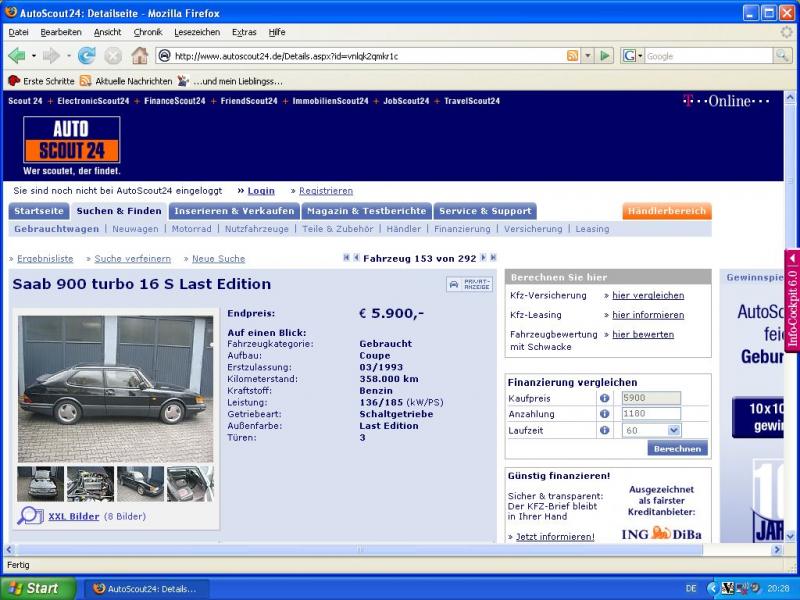Viewport: 800px width, 600px height.
Task: Click the Suche verfeinern link
Action: [x=132, y=259]
